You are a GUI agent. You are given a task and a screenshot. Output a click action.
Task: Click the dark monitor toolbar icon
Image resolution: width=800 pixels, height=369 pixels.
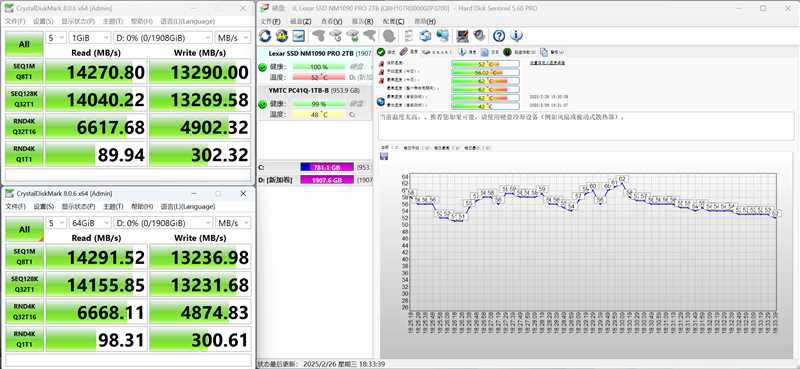pyautogui.click(x=462, y=36)
